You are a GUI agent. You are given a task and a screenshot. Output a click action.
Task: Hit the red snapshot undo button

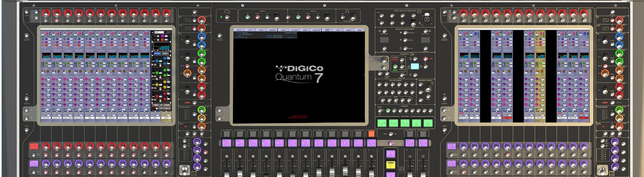[425, 59]
